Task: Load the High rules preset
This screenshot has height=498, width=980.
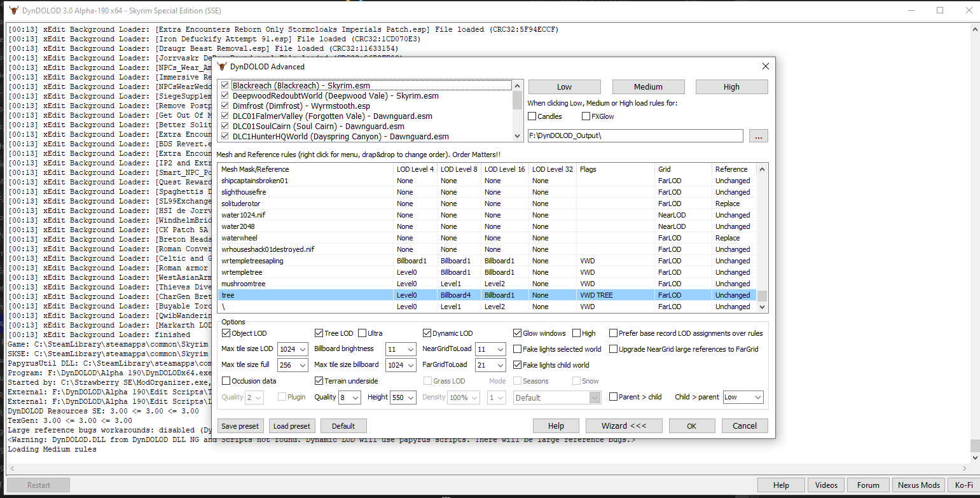Action: pyautogui.click(x=731, y=87)
